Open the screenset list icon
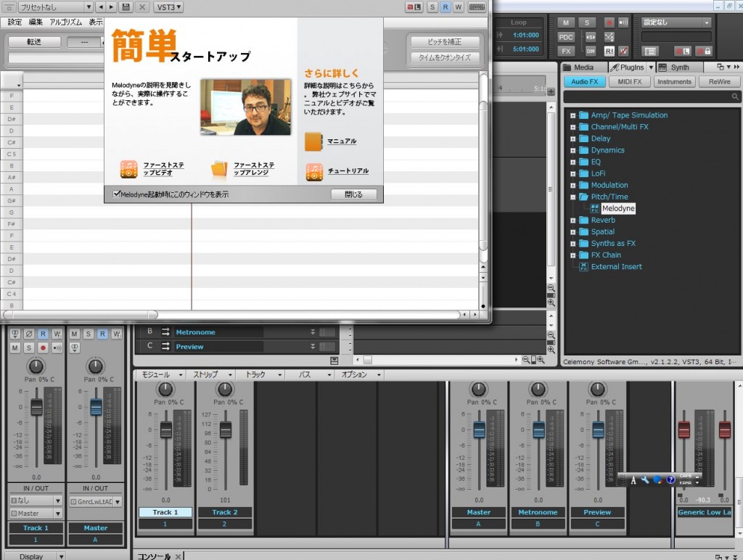 [650, 52]
